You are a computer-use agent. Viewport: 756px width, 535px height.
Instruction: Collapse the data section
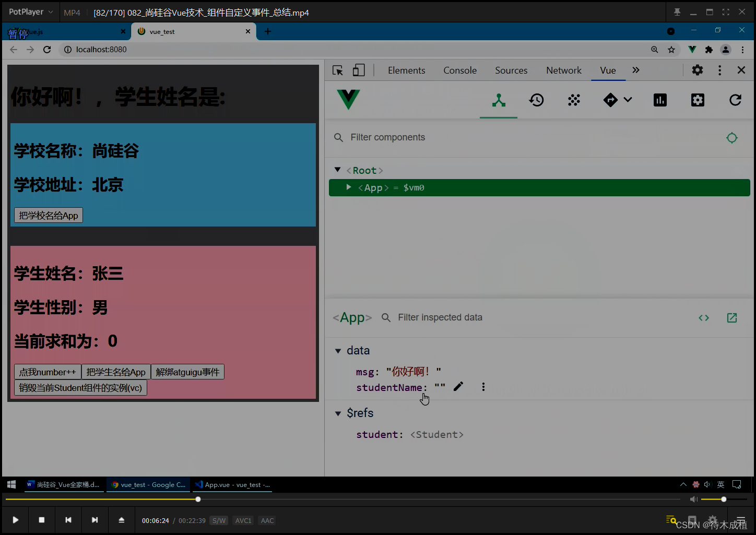pos(338,351)
